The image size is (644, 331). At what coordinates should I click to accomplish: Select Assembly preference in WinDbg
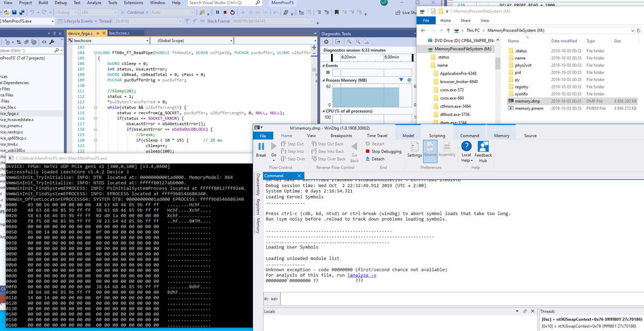(x=447, y=150)
